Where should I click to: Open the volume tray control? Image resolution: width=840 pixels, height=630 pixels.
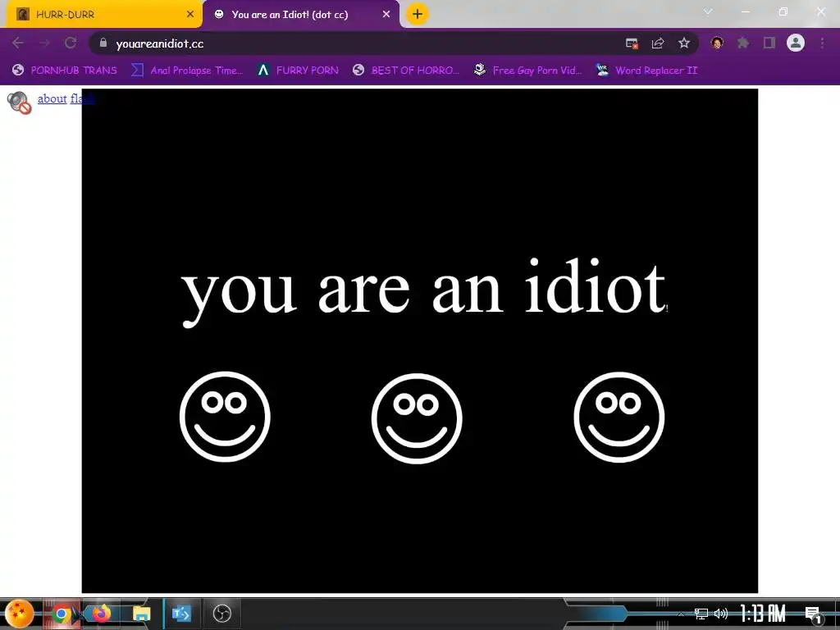721,614
